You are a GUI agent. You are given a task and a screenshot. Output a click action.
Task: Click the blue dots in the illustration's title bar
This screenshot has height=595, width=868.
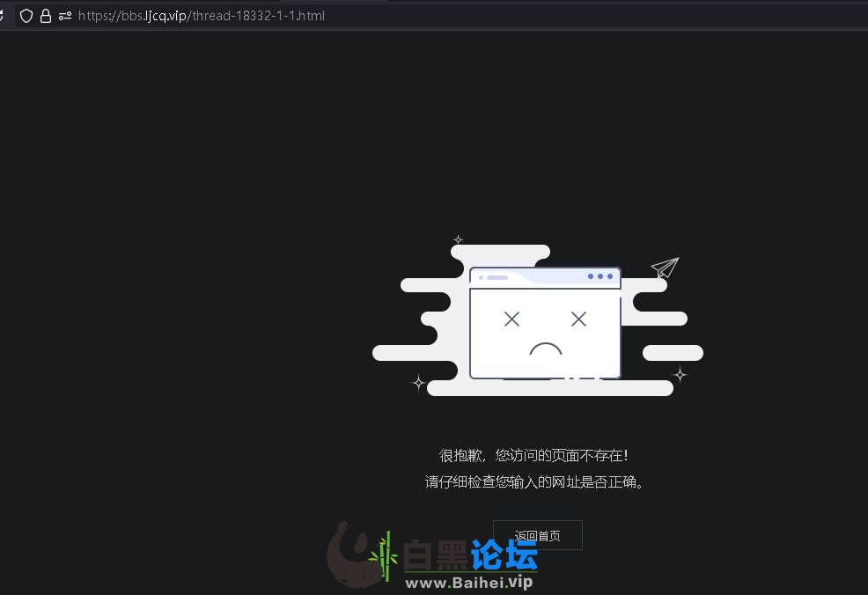[x=601, y=276]
